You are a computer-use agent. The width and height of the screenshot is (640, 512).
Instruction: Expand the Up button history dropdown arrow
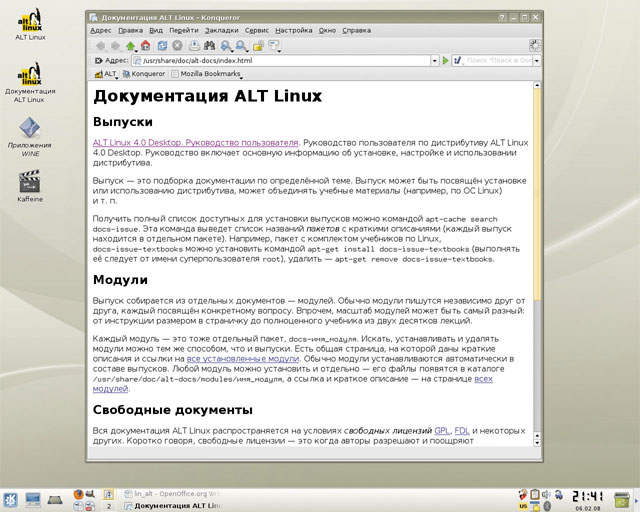click(x=136, y=51)
